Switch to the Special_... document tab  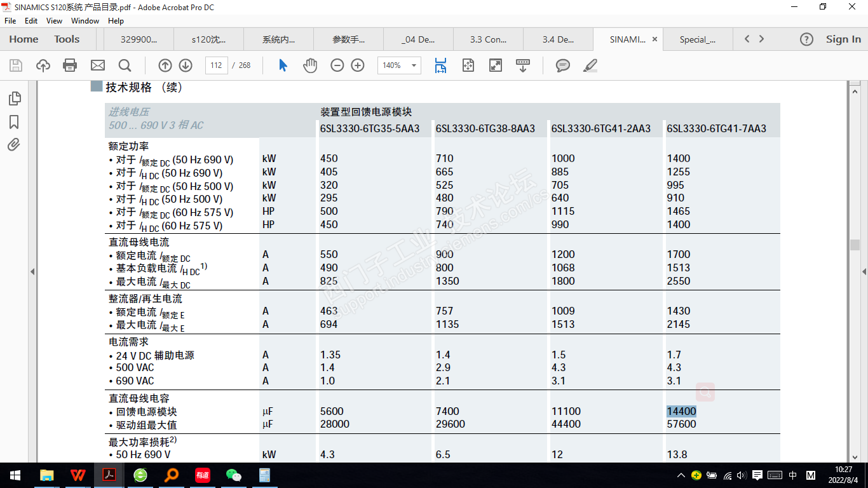tap(697, 39)
